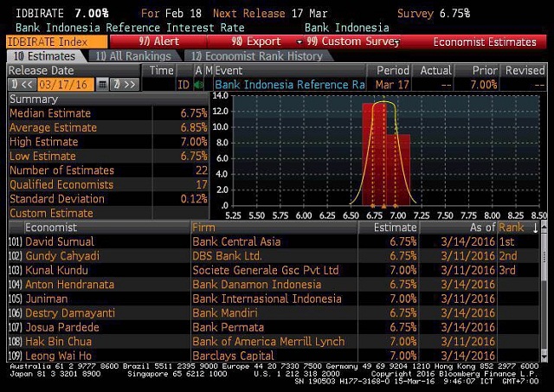This screenshot has height=392, width=554.
Task: Advance to next release date with >> arrows
Action: pos(125,85)
